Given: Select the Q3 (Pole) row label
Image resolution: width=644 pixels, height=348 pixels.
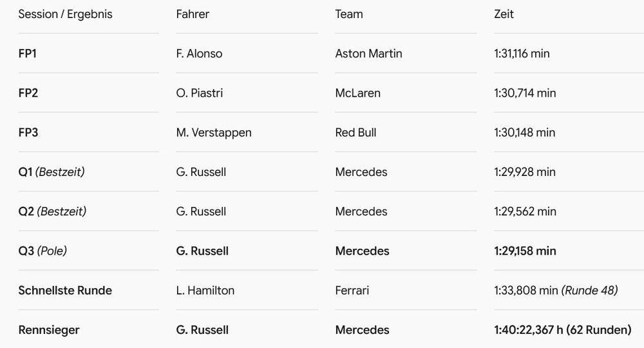Looking at the screenshot, I should pyautogui.click(x=43, y=251).
